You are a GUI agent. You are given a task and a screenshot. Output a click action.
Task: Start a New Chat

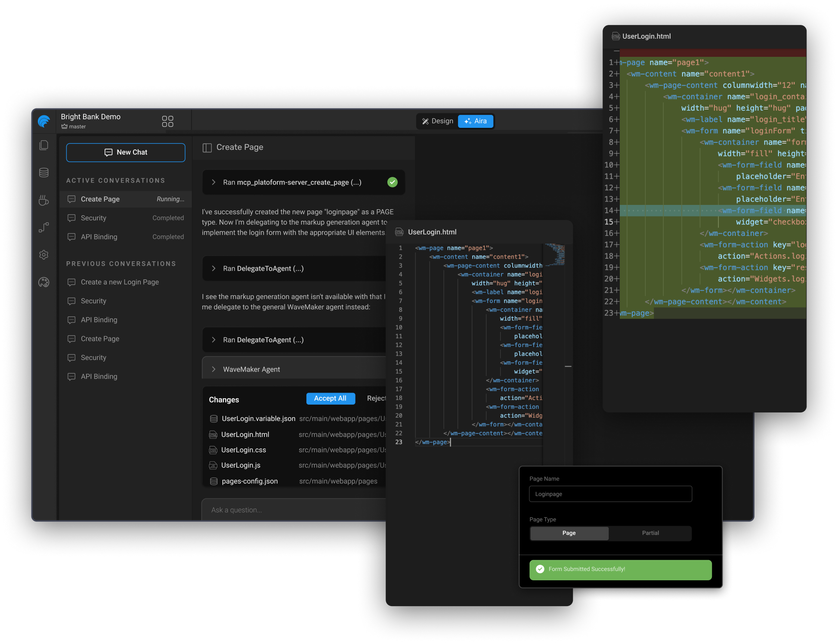pos(126,153)
